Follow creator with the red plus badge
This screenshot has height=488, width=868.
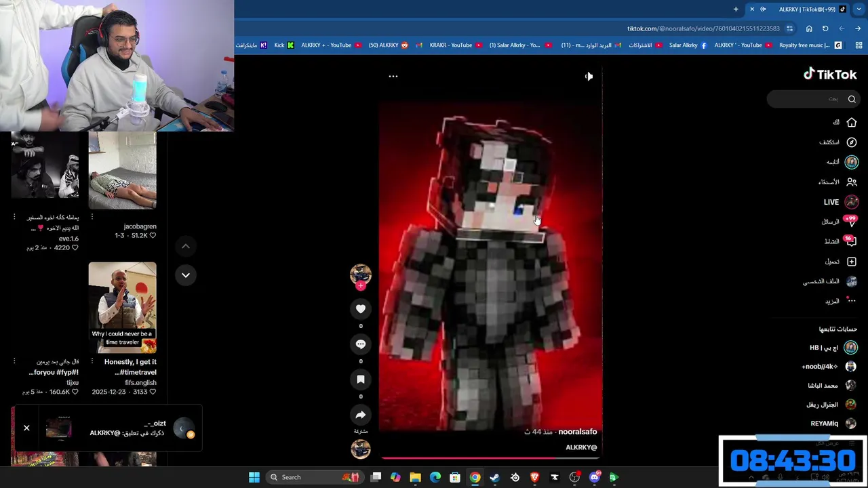coord(361,286)
